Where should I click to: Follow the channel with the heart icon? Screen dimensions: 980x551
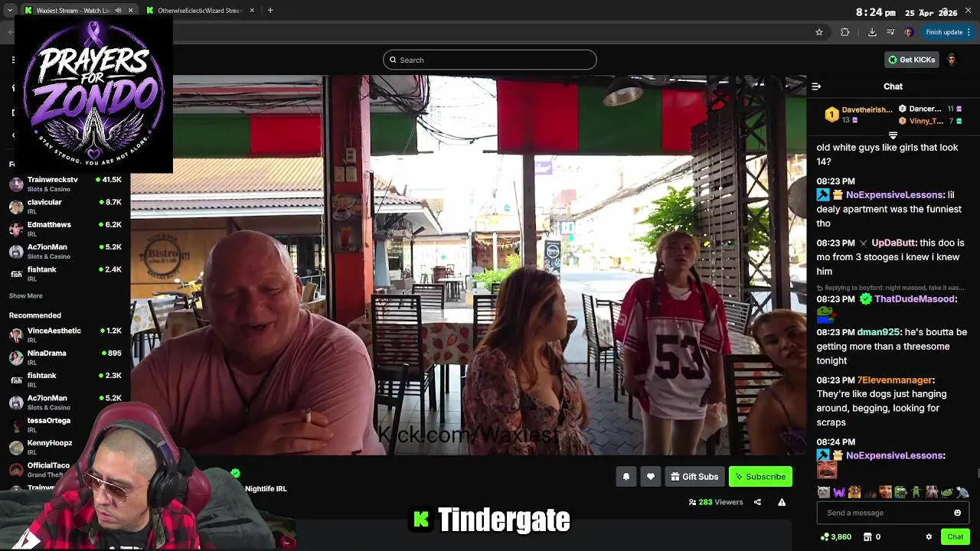point(651,477)
